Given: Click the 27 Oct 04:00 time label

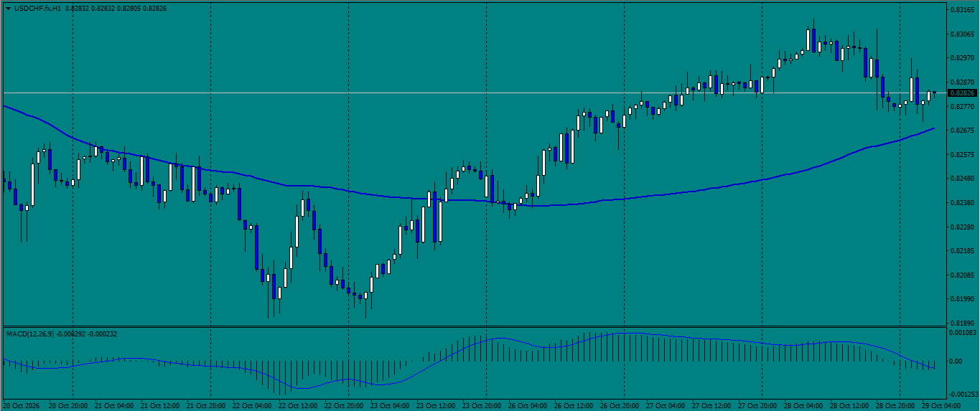Looking at the screenshot, I should point(666,405).
